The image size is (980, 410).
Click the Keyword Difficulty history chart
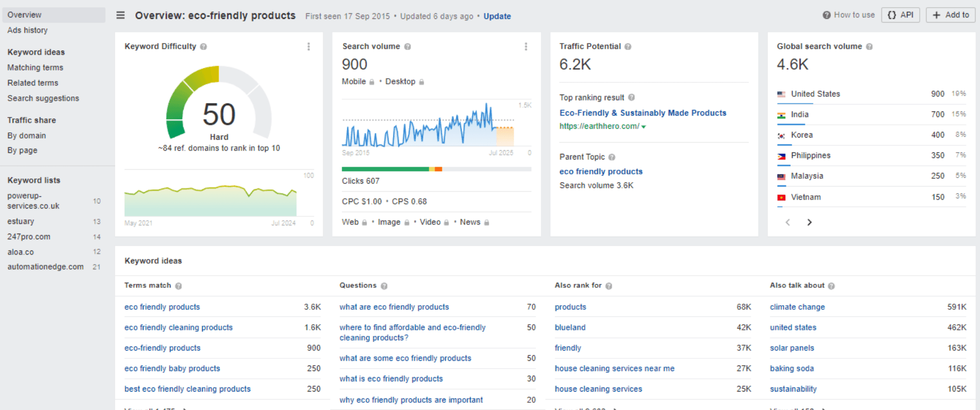210,200
